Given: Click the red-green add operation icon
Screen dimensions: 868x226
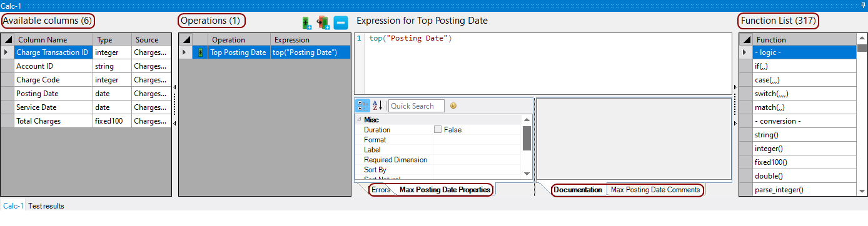Looking at the screenshot, I should 323,23.
